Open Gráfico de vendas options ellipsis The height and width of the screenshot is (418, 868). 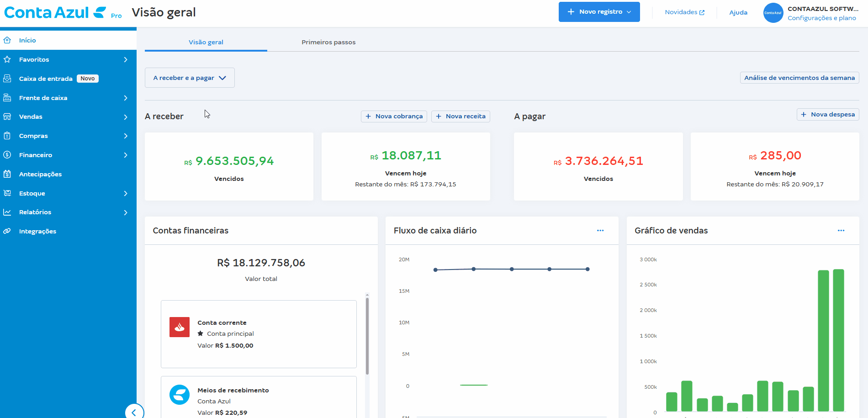click(841, 231)
